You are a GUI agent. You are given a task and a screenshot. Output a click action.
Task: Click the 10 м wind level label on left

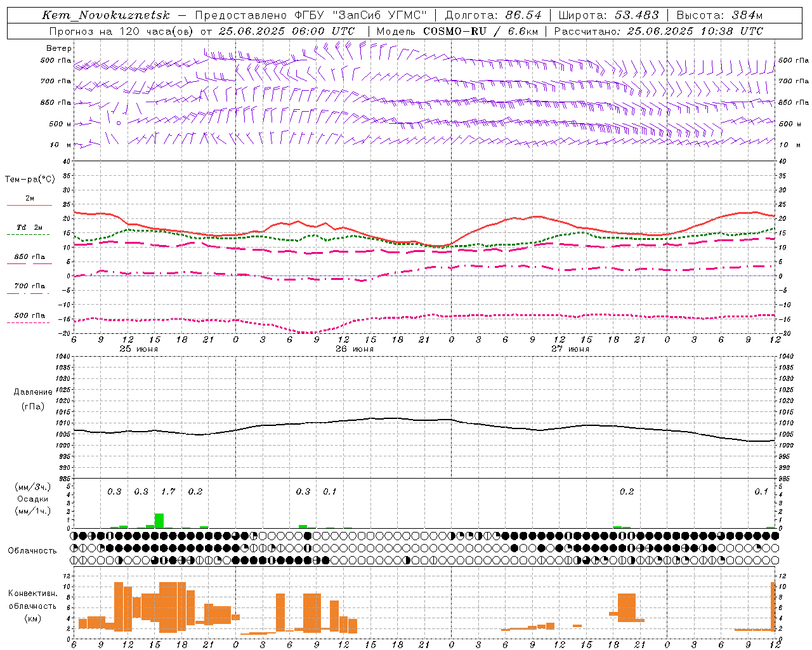pyautogui.click(x=61, y=145)
